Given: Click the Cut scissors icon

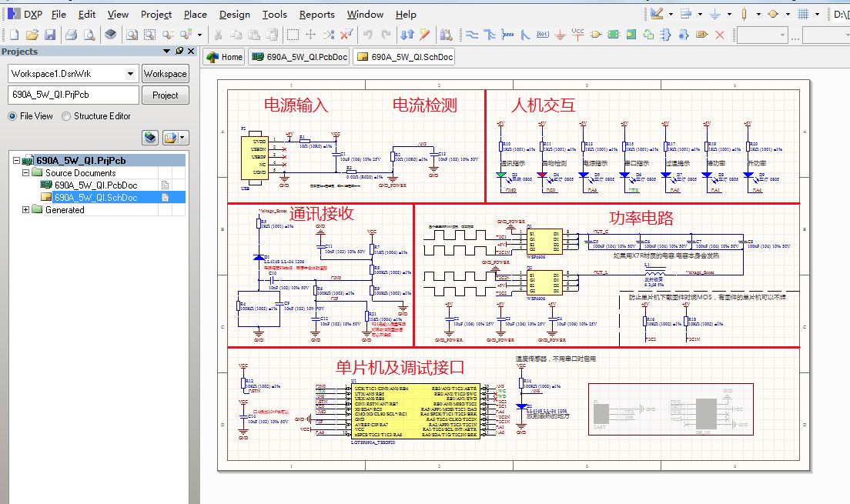Looking at the screenshot, I should 218,35.
